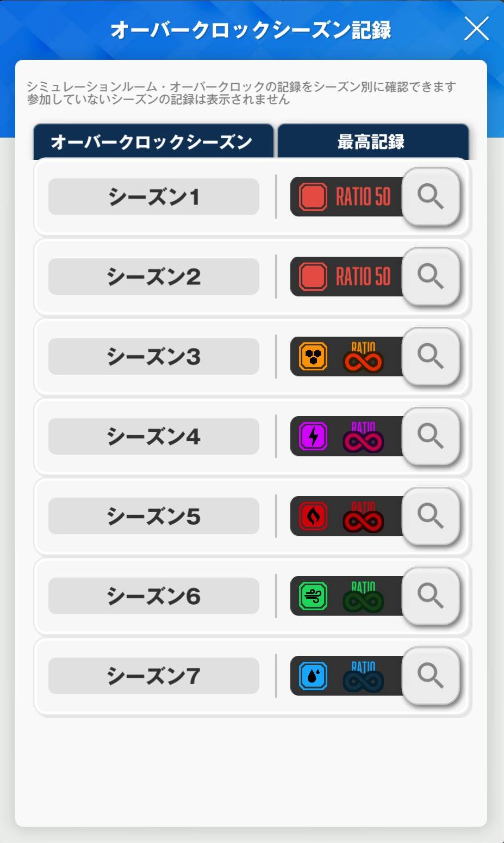Click the オーバークロックシーズン column header
504x843 pixels.
(x=152, y=142)
